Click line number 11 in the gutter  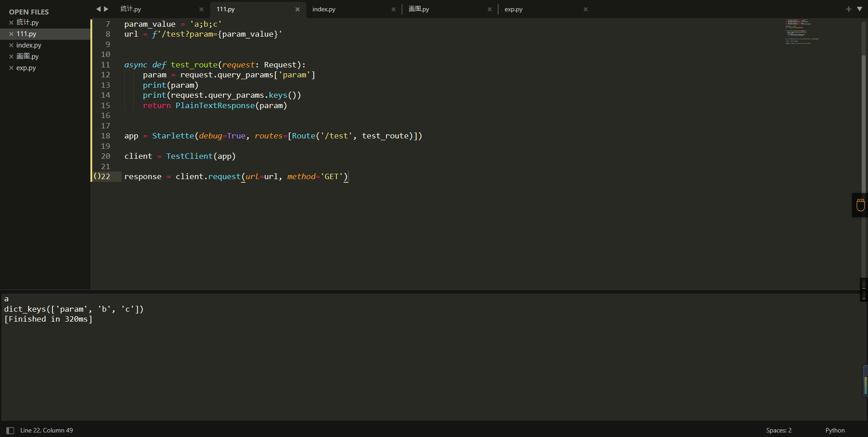coord(105,65)
